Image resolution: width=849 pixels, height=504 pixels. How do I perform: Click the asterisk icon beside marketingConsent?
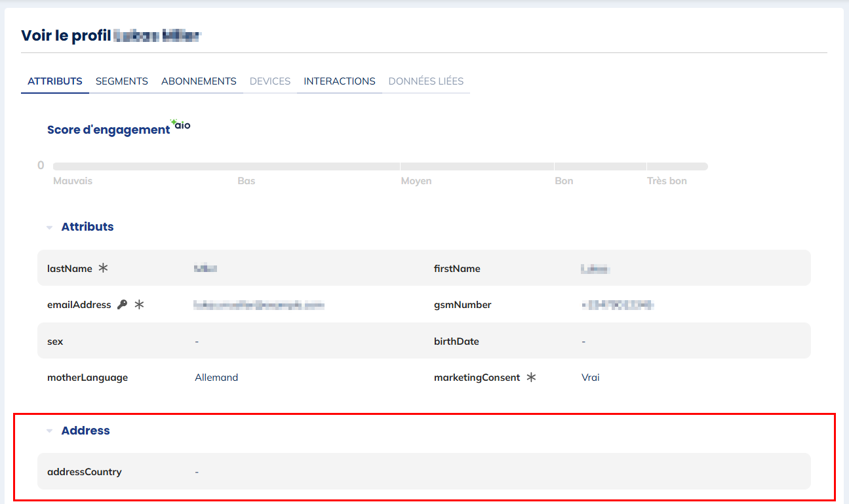click(x=531, y=378)
